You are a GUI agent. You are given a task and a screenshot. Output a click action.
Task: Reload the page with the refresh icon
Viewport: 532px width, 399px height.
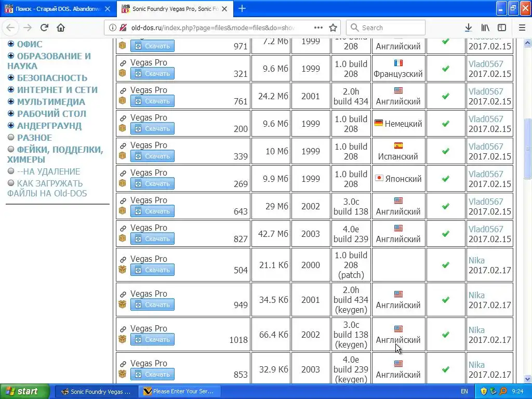tap(45, 28)
